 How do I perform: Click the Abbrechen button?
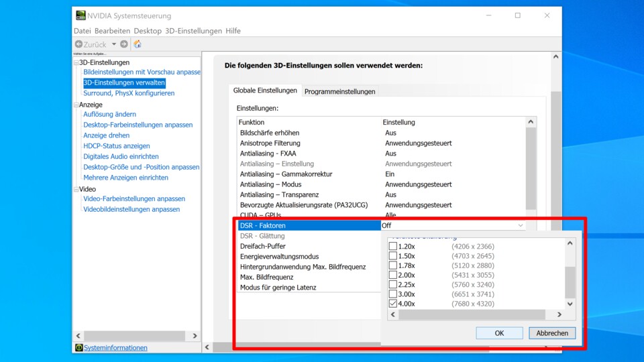click(552, 333)
